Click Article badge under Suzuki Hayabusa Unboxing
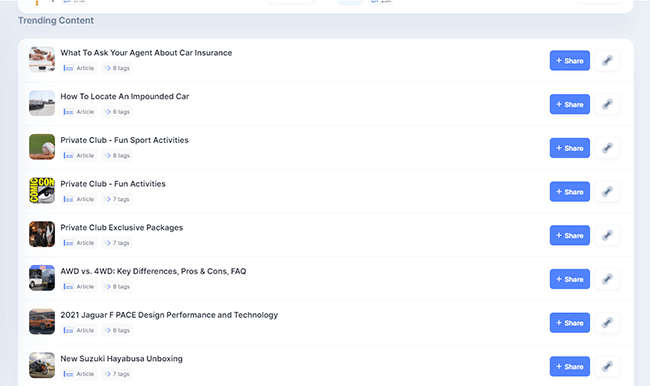Viewport: 650px width, 386px height. click(79, 374)
